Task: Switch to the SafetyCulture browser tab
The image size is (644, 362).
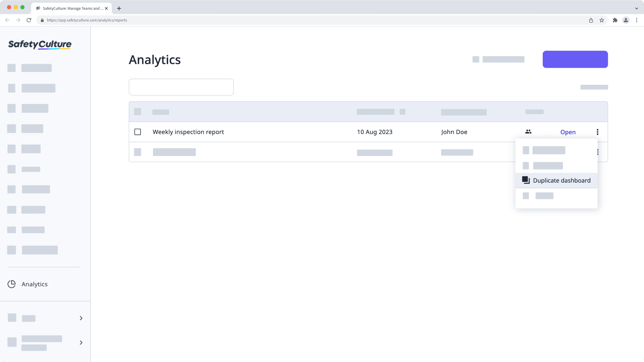Action: point(71,8)
